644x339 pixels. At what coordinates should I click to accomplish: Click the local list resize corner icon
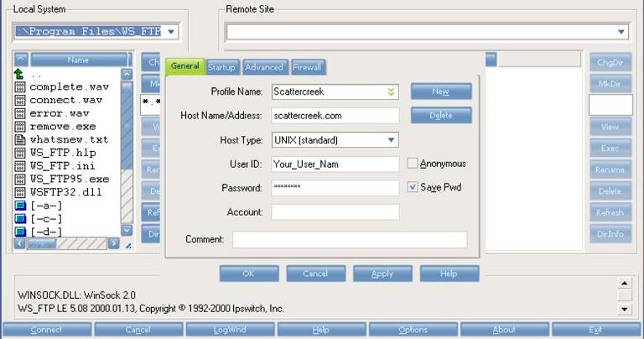[128, 245]
